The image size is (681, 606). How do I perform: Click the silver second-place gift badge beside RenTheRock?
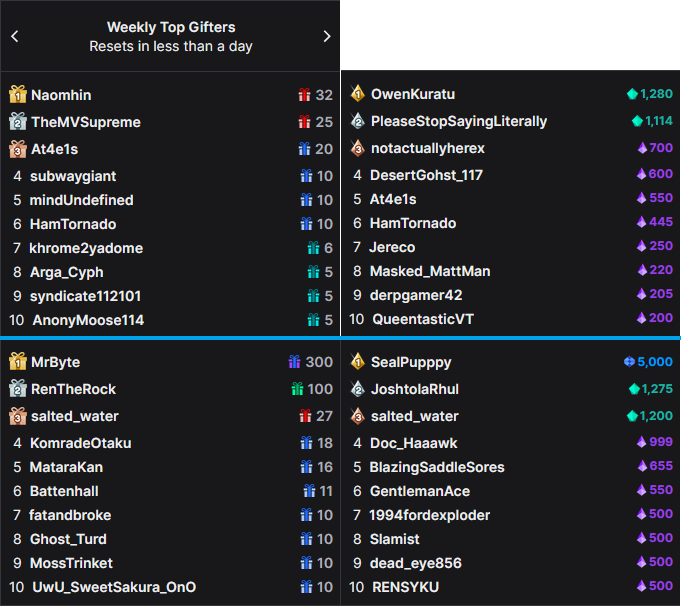pyautogui.click(x=18, y=389)
